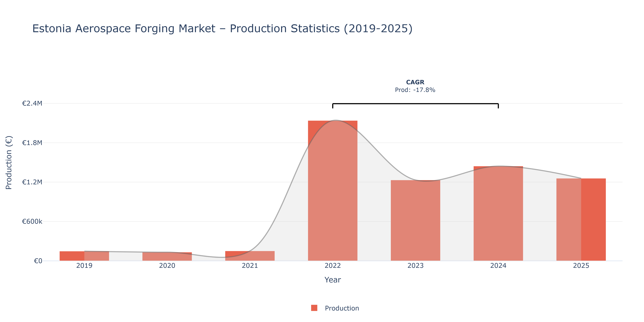The height and width of the screenshot is (322, 644).
Task: Click the 'Year' x-axis title
Action: click(332, 280)
